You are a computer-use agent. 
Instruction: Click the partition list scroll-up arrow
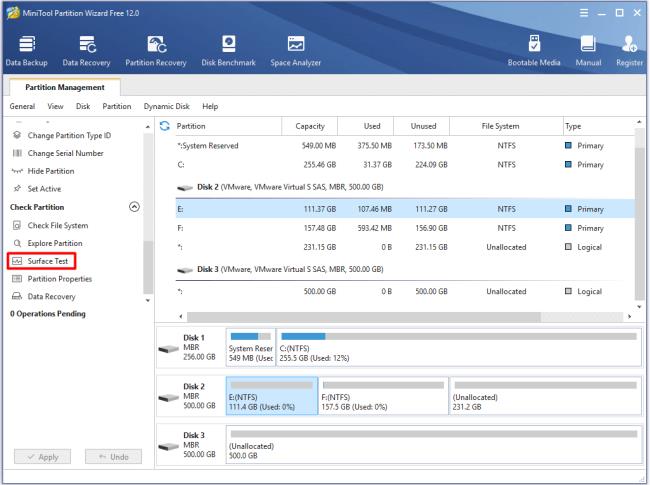click(x=639, y=122)
